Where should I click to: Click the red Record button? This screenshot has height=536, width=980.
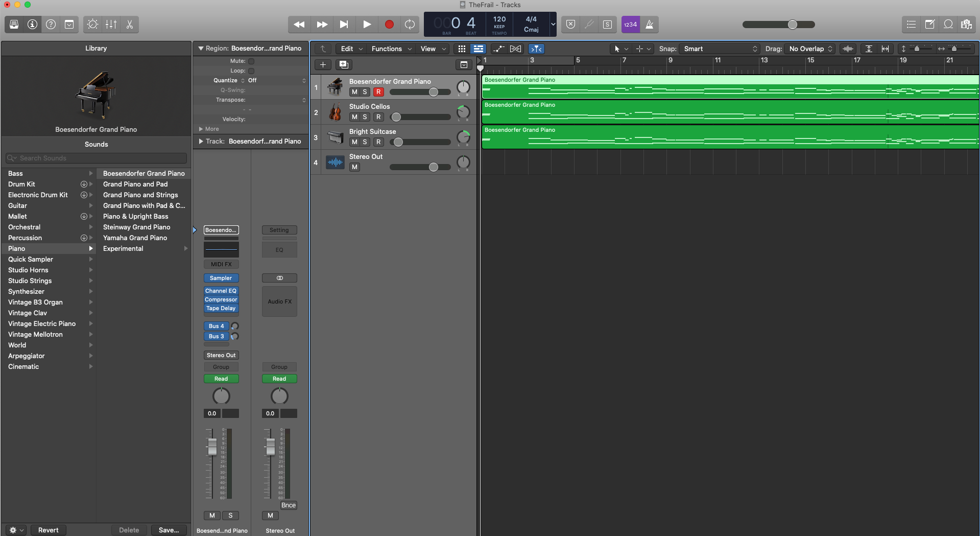[x=389, y=24]
